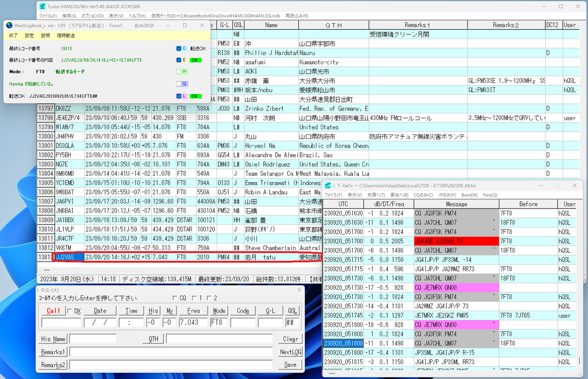
Task: Close the LOG-[A] input window
Action: (x=300, y=290)
